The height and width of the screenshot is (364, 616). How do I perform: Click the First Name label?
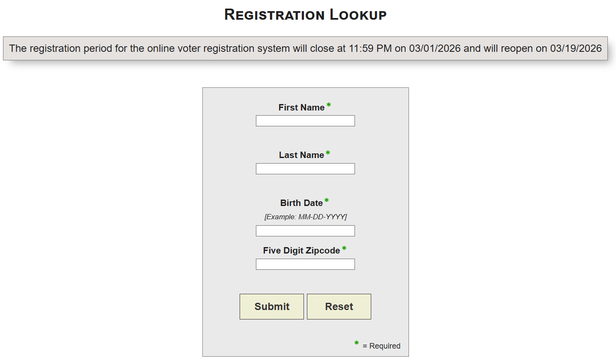click(301, 107)
